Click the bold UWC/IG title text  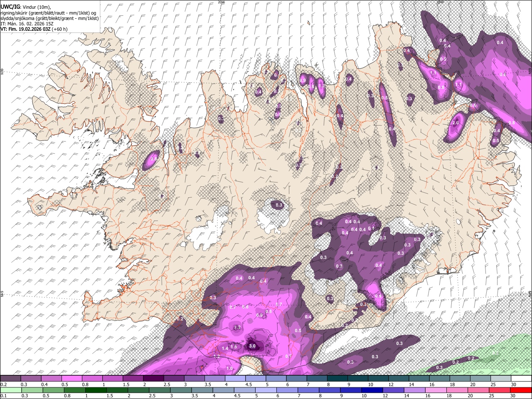point(10,7)
